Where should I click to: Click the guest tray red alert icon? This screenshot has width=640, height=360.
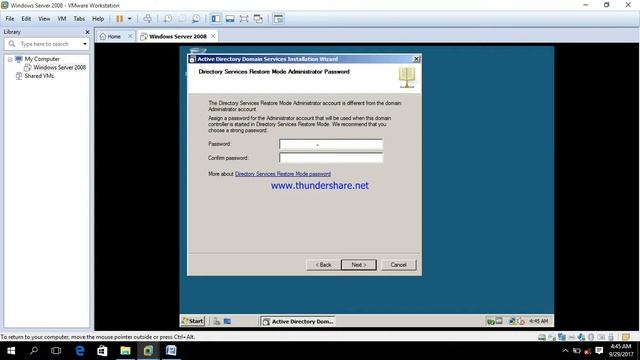521,322
